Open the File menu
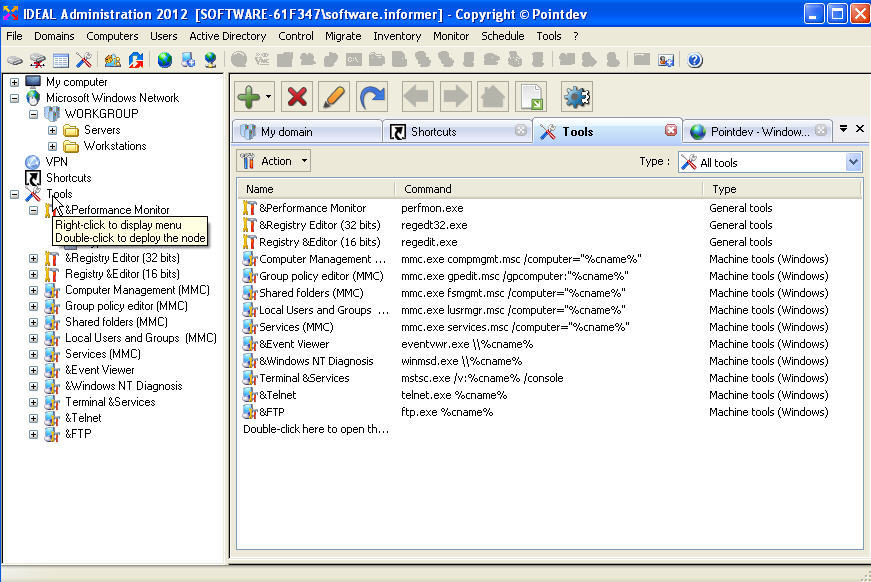 click(14, 36)
